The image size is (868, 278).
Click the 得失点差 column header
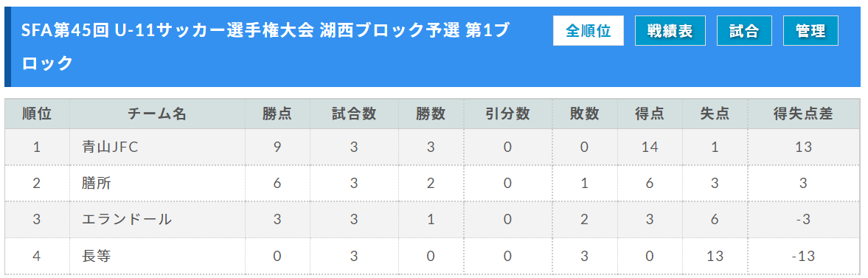tap(803, 114)
